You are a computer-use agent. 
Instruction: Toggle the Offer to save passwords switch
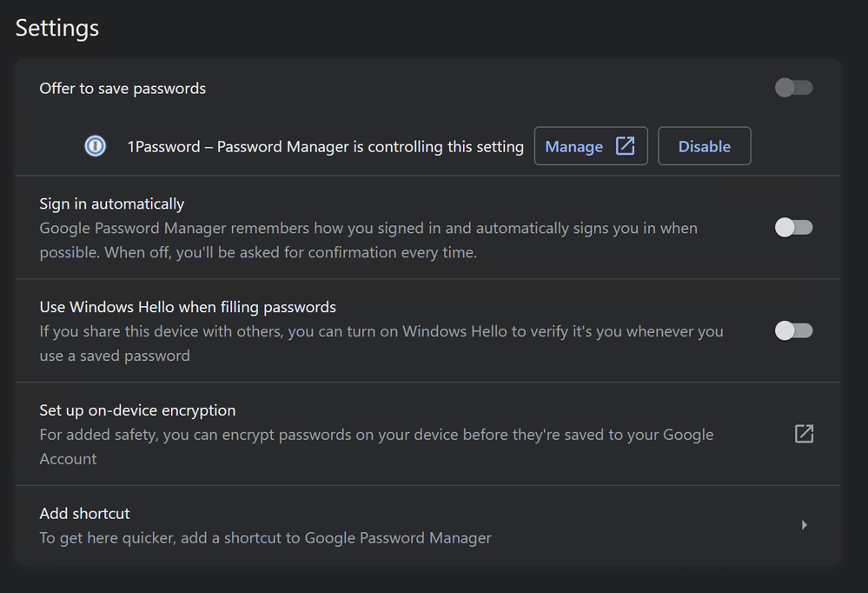tap(793, 88)
